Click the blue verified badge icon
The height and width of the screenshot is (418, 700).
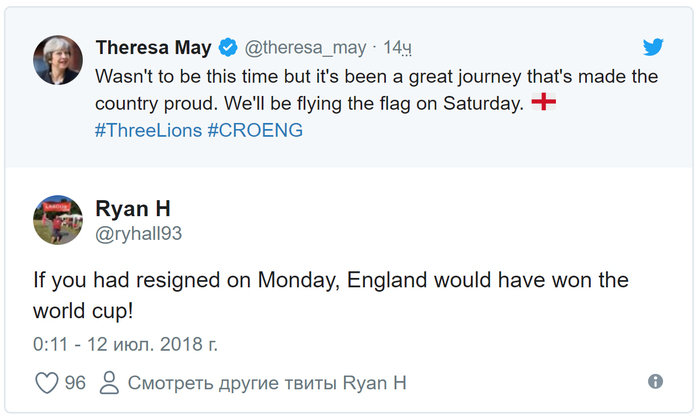(227, 47)
